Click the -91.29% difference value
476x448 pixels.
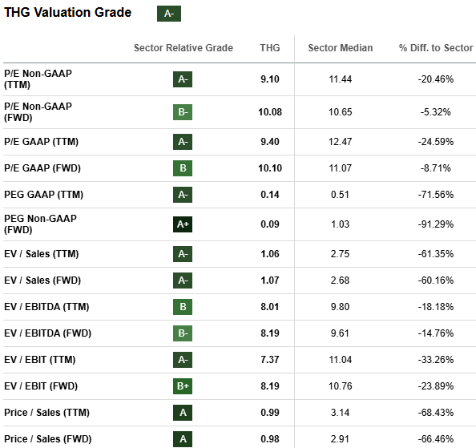click(436, 224)
